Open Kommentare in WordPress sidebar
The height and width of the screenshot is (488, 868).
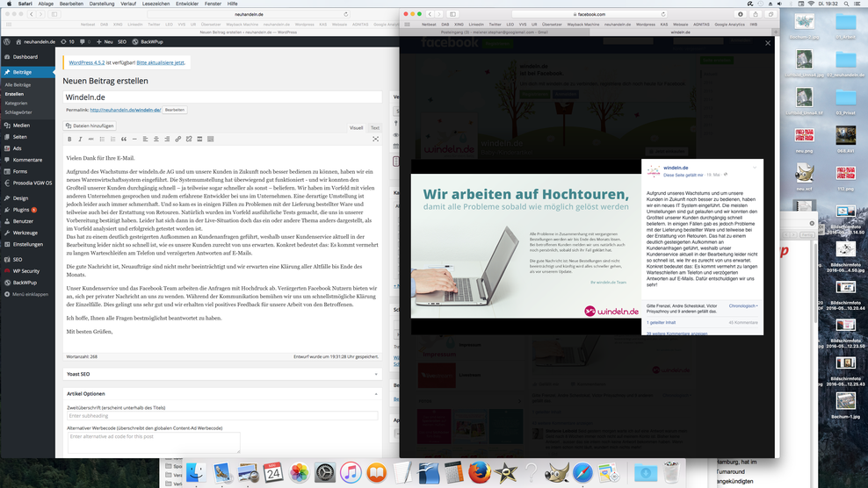coord(28,160)
